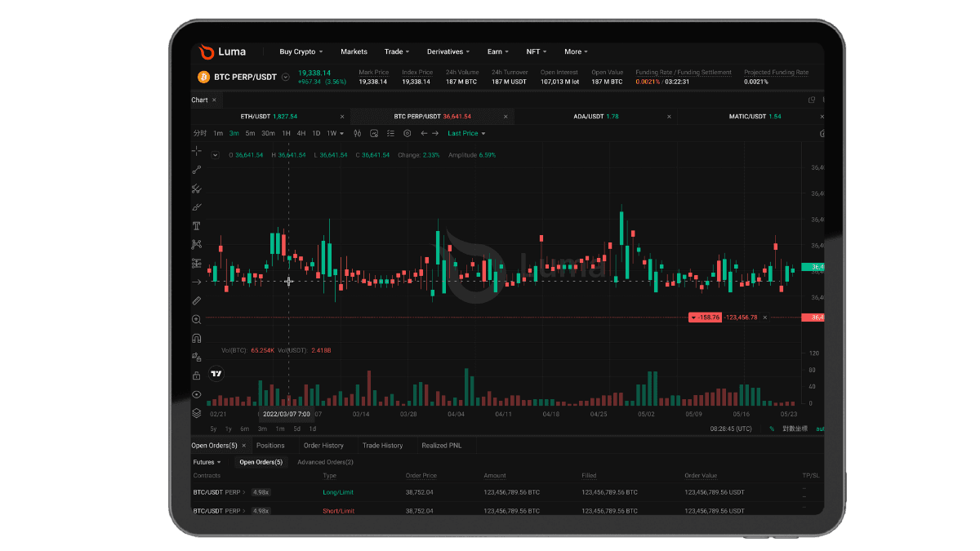The image size is (980, 551).
Task: Show Advanced Orders(2) list
Action: (x=325, y=462)
